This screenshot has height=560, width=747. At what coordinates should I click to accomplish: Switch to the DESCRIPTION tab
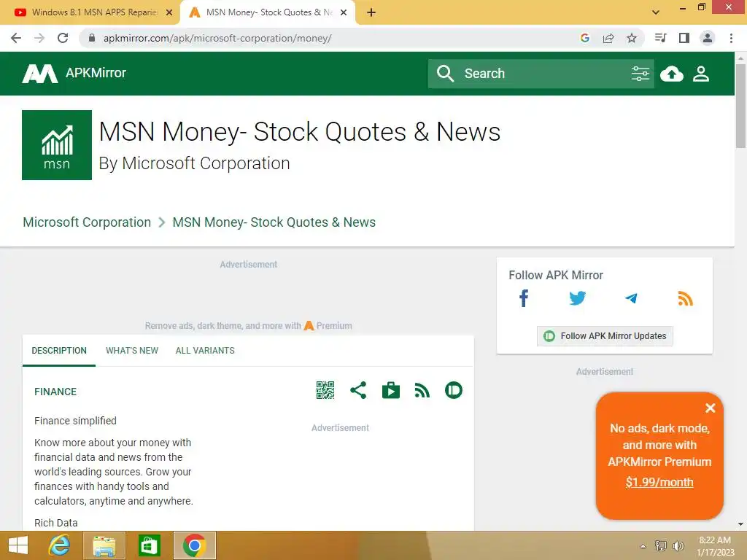(59, 351)
